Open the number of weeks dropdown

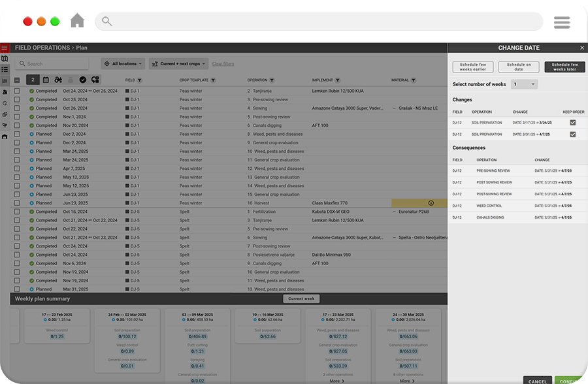tap(524, 84)
